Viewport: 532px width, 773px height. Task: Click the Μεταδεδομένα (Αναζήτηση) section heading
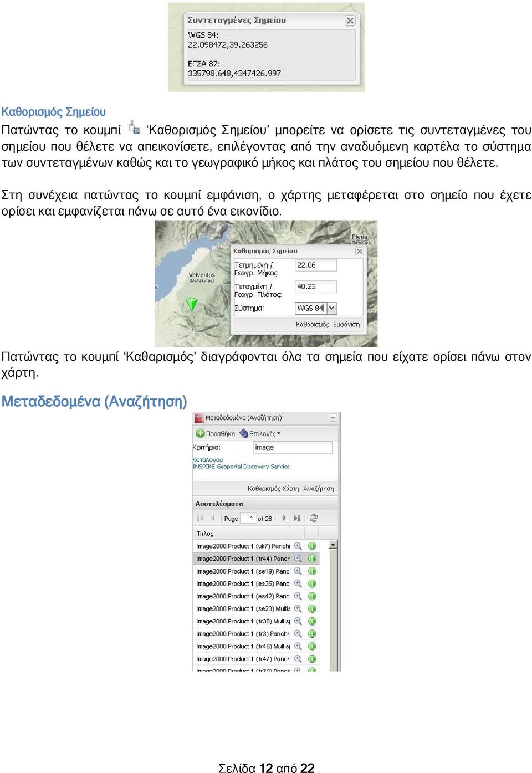click(94, 401)
